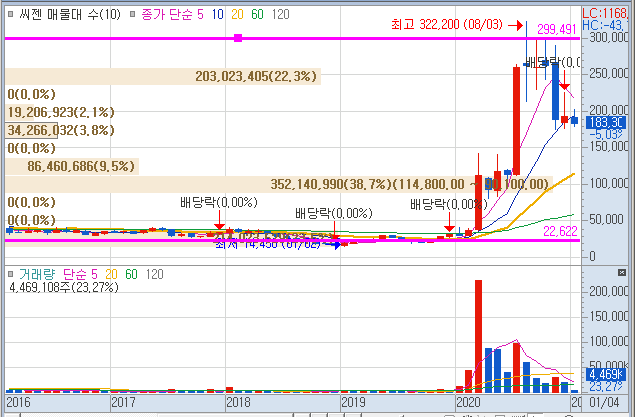Viewport: 635px width, 417px height.
Task: Click the 01/04 date label at the axis end
Action: coord(604,402)
